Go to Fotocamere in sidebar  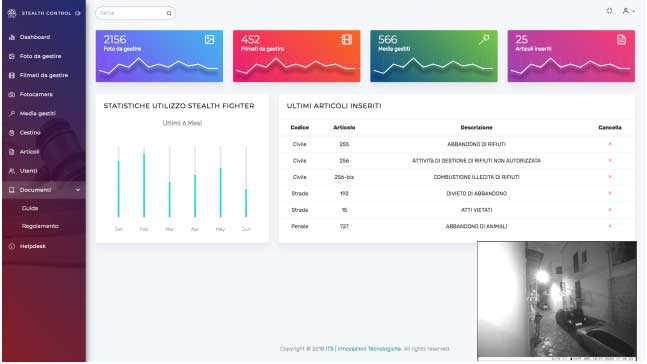coord(36,95)
